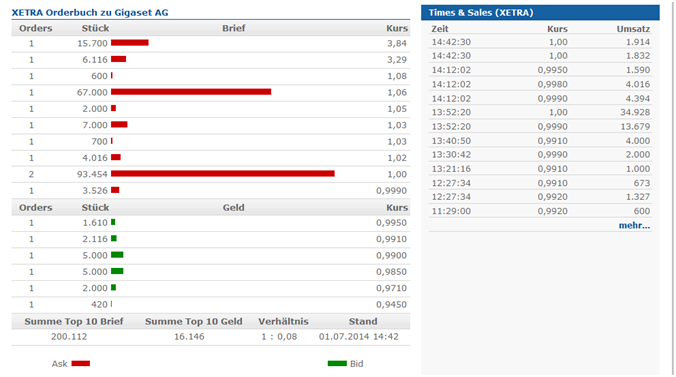The width and height of the screenshot is (676, 377).
Task: Select the bid quantity 420
Action: tap(99, 305)
